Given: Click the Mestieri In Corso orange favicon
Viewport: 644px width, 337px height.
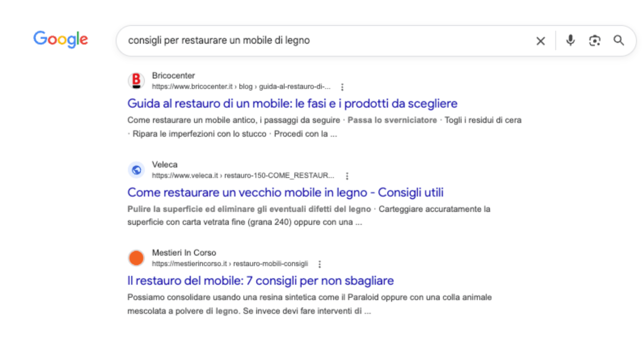Looking at the screenshot, I should click(x=136, y=258).
